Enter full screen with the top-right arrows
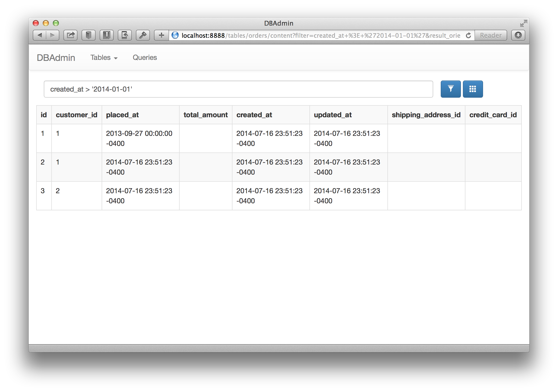Image resolution: width=558 pixels, height=392 pixels. pyautogui.click(x=524, y=23)
